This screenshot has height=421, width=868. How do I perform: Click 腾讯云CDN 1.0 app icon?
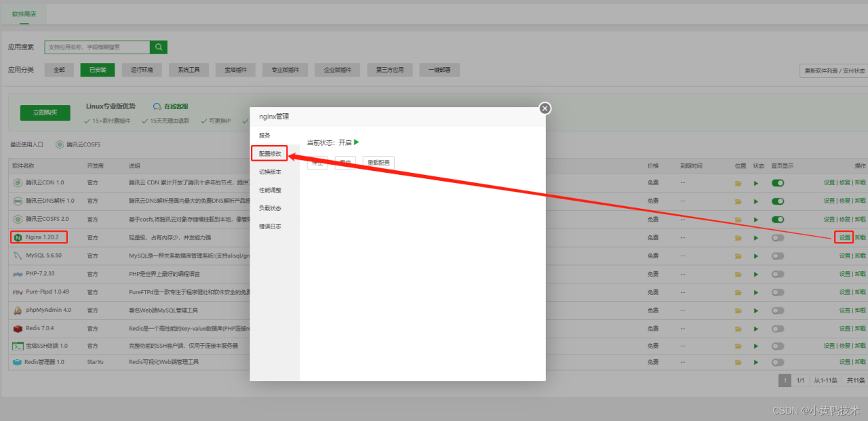(18, 183)
